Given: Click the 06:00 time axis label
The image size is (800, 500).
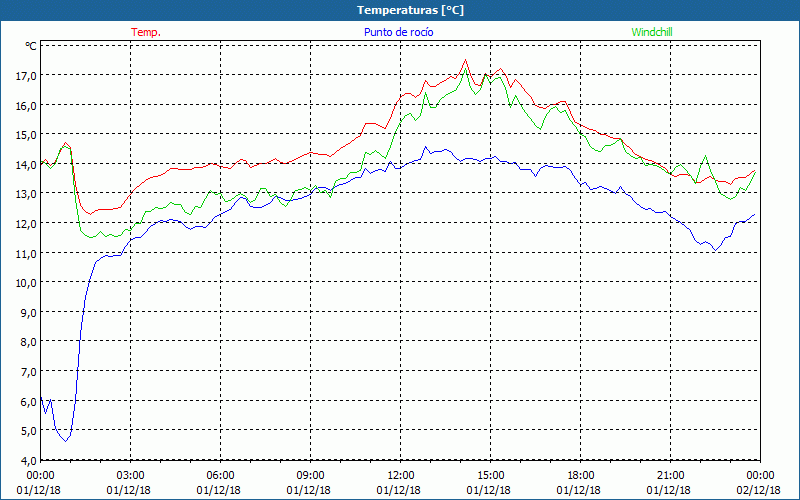Looking at the screenshot, I should [220, 475].
